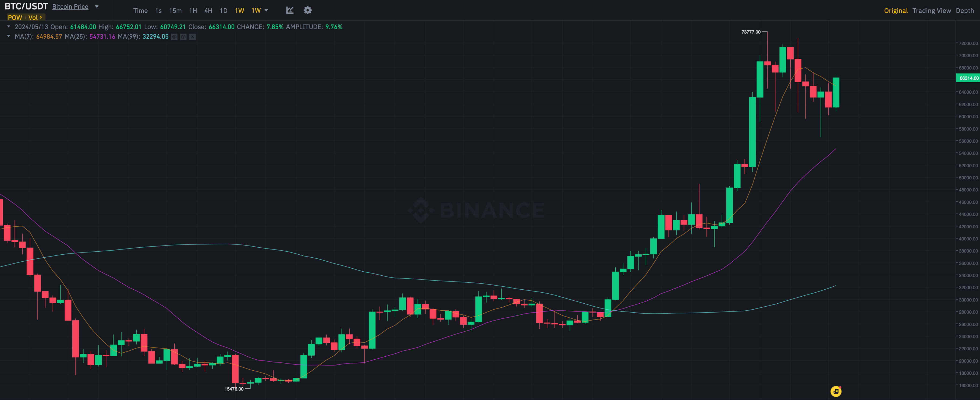Click the MA(99) value 32294.05
The width and height of the screenshot is (980, 400).
click(x=156, y=37)
